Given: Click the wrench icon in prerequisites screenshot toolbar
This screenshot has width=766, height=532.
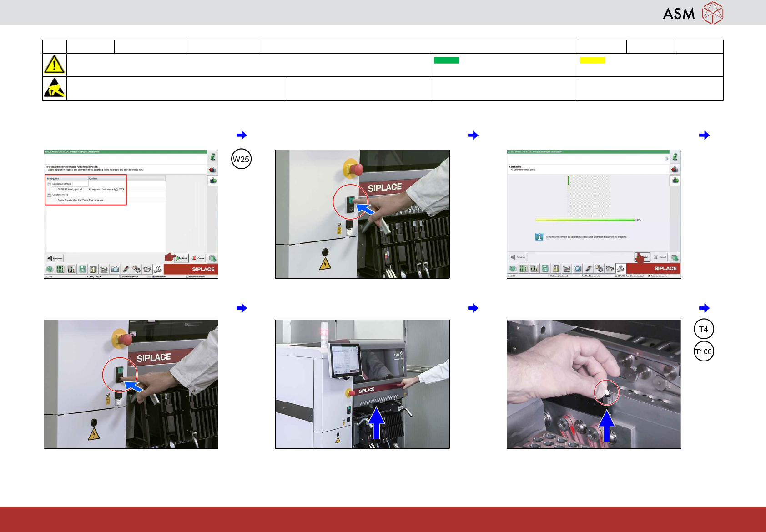Looking at the screenshot, I should click(x=158, y=269).
